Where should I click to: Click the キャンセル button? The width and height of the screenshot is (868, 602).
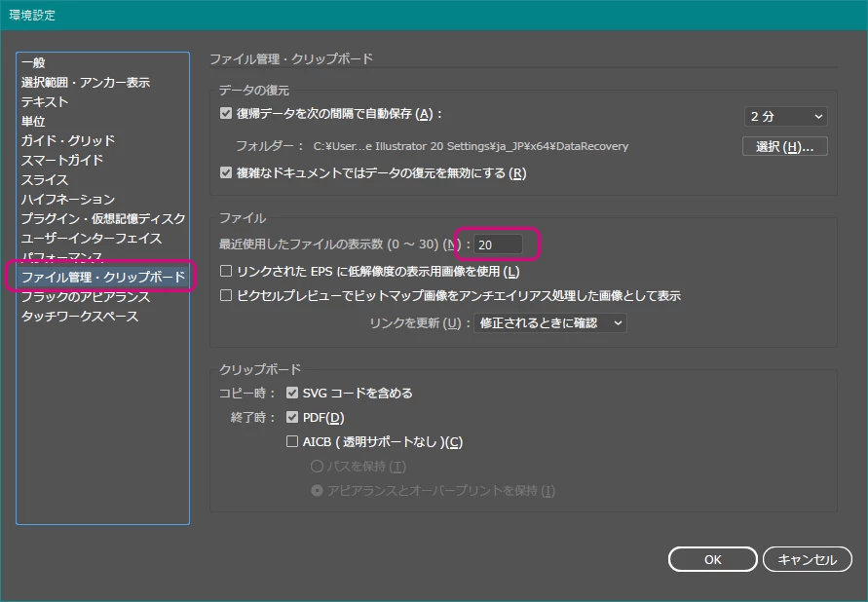pyautogui.click(x=807, y=559)
